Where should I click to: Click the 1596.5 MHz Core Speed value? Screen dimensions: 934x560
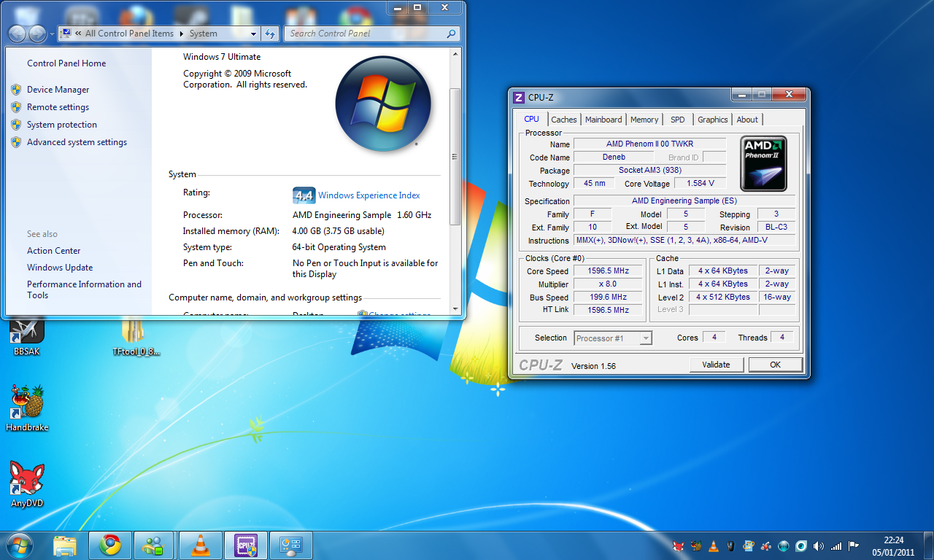click(609, 271)
